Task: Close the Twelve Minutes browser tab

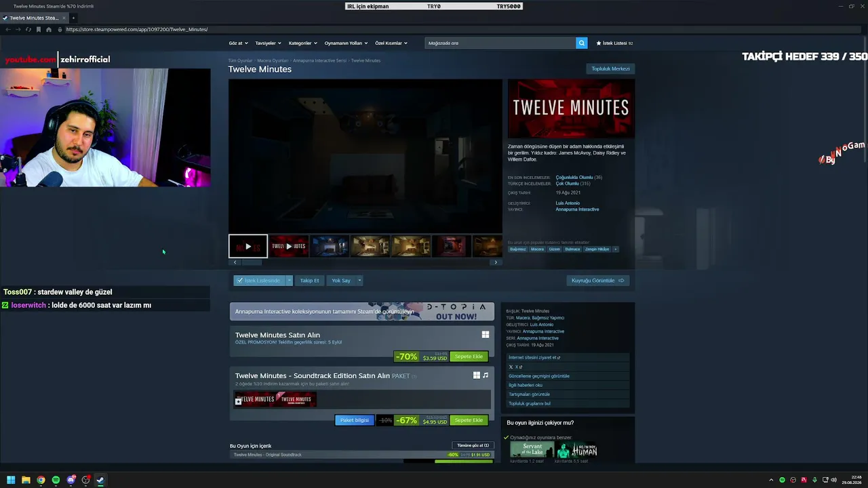Action: [x=64, y=18]
